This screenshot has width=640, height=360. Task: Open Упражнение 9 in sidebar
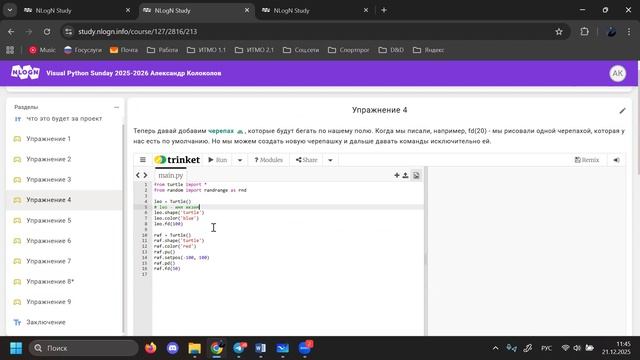tap(49, 302)
